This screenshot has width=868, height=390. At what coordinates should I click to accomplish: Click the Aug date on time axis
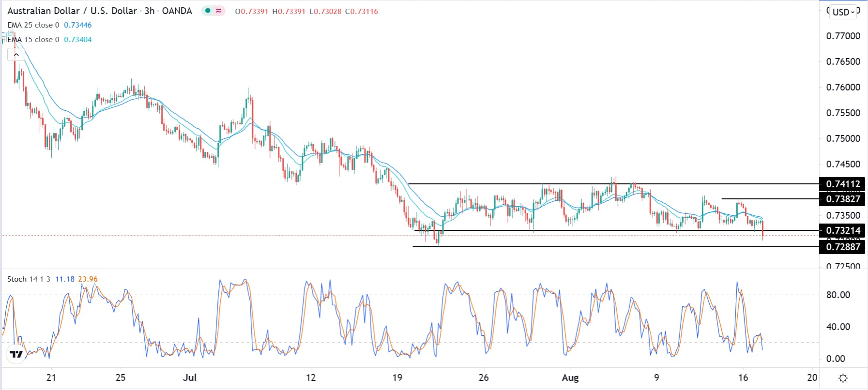(570, 378)
